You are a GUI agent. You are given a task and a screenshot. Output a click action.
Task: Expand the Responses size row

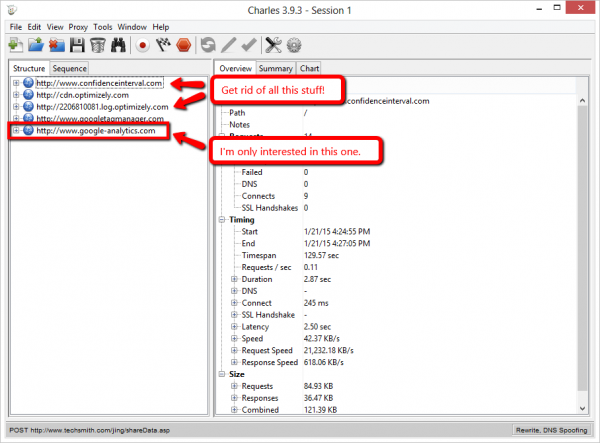pos(234,398)
